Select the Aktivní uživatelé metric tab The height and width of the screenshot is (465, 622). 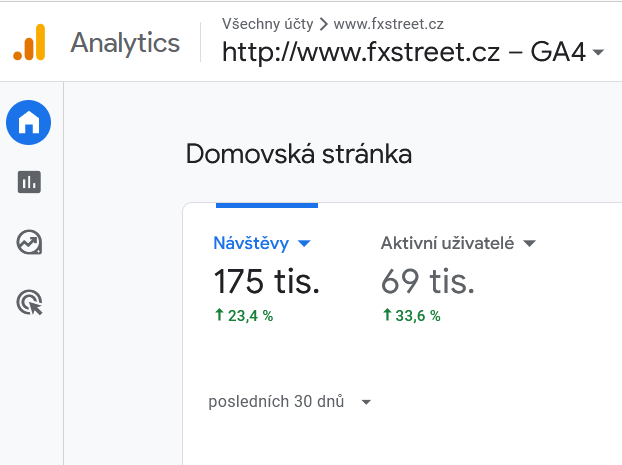click(x=458, y=243)
